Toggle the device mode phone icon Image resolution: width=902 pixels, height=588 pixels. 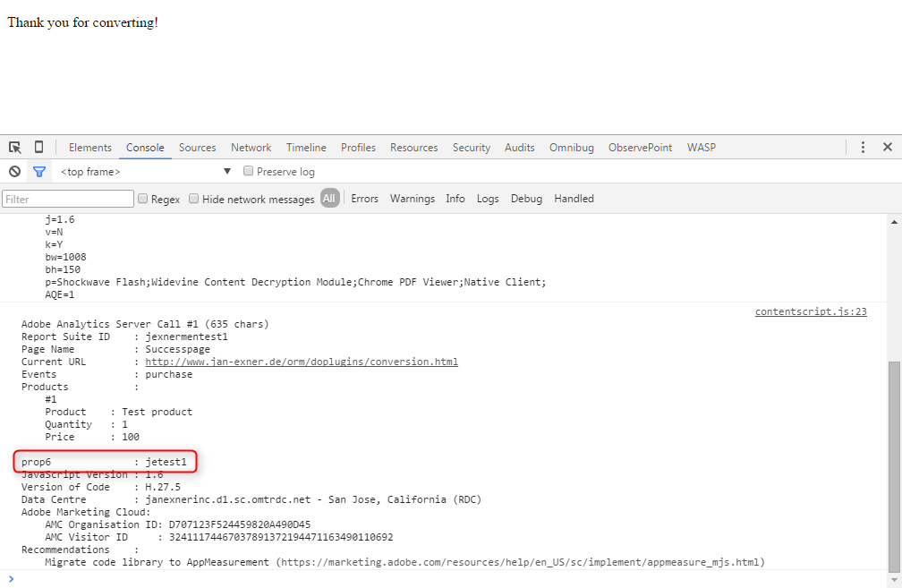[x=38, y=148]
